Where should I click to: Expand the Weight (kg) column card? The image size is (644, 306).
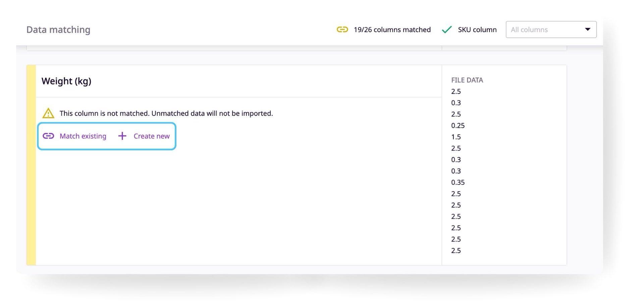coord(66,81)
